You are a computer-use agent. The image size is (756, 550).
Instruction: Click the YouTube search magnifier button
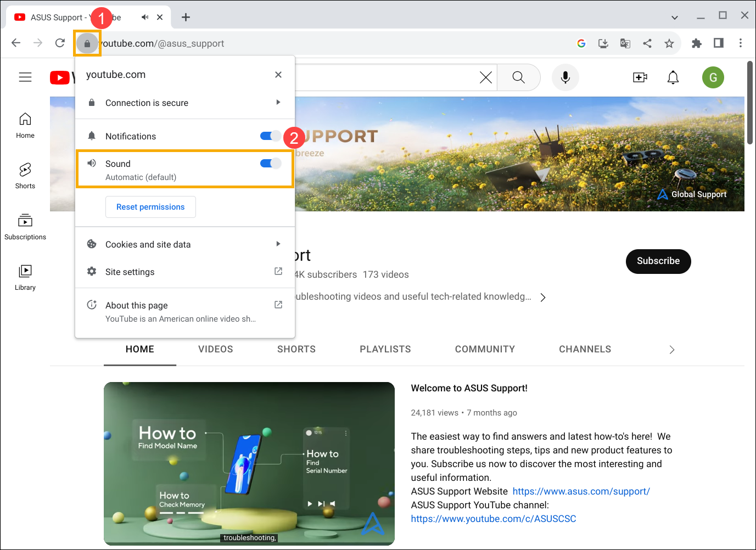tap(519, 77)
